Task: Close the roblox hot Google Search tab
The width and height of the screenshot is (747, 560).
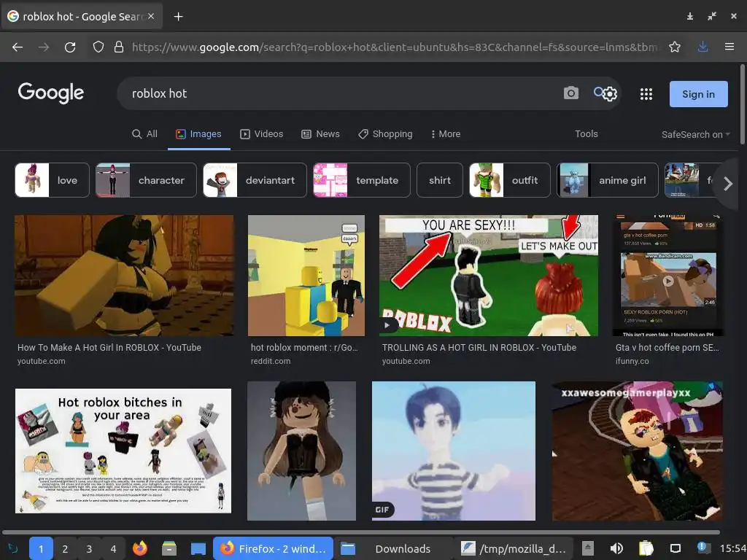Action: point(151,16)
